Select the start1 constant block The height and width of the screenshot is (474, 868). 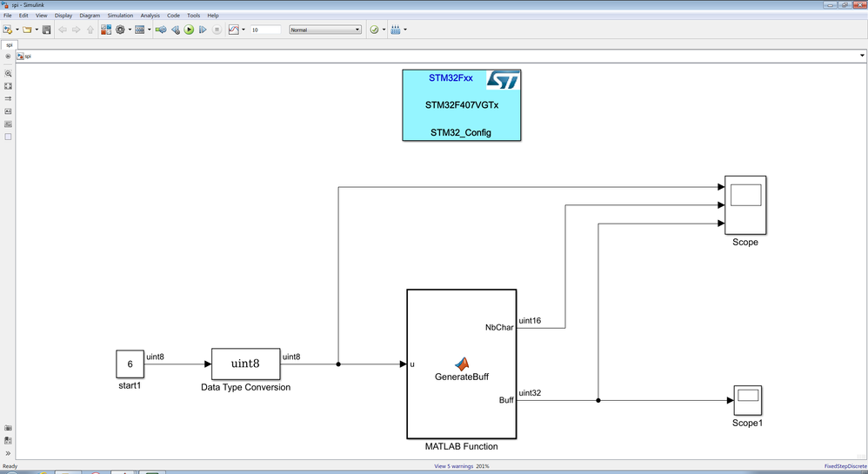(130, 364)
